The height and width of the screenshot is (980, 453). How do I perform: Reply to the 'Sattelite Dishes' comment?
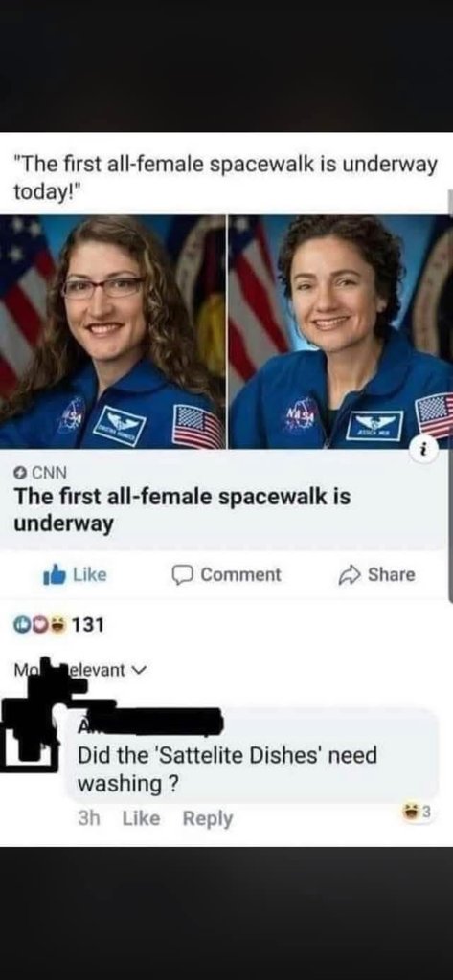(208, 818)
